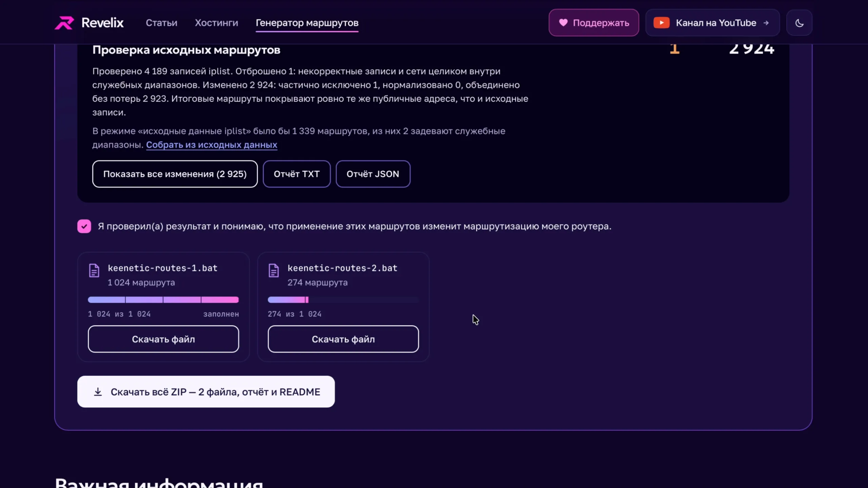
Task: Click the arrow beside Канал на YouTube
Action: (766, 23)
